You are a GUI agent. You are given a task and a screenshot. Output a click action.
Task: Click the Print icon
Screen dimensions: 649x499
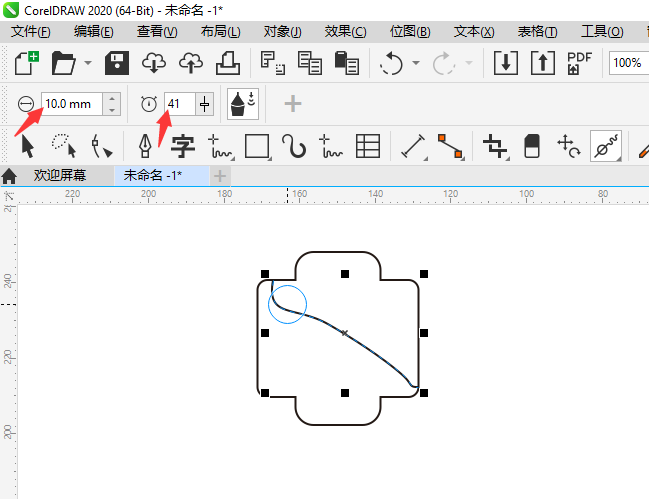coord(227,63)
